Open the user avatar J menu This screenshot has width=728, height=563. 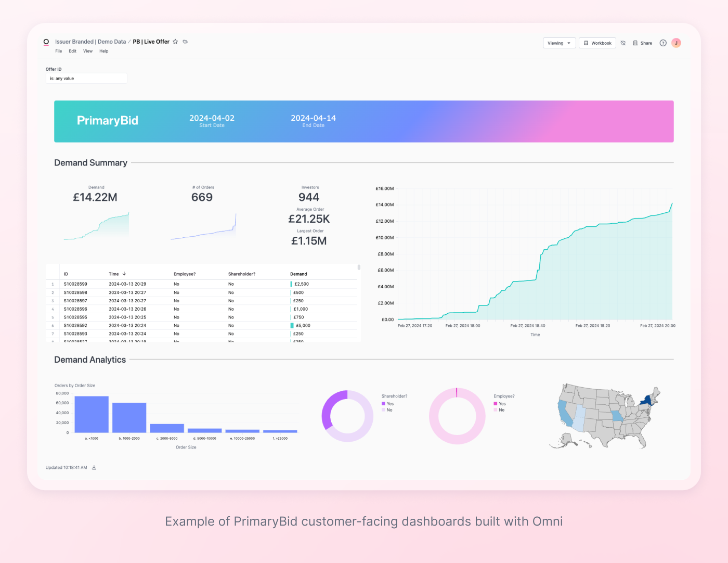[x=676, y=43]
